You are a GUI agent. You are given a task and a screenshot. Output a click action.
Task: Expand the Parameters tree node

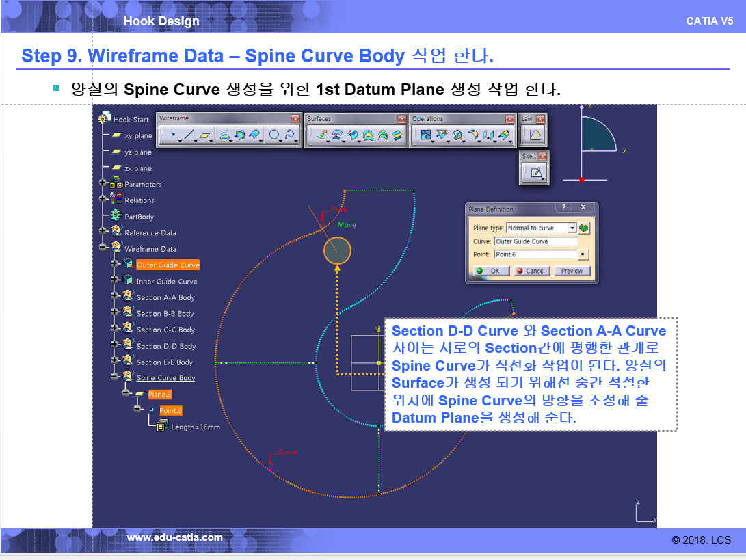pyautogui.click(x=103, y=184)
